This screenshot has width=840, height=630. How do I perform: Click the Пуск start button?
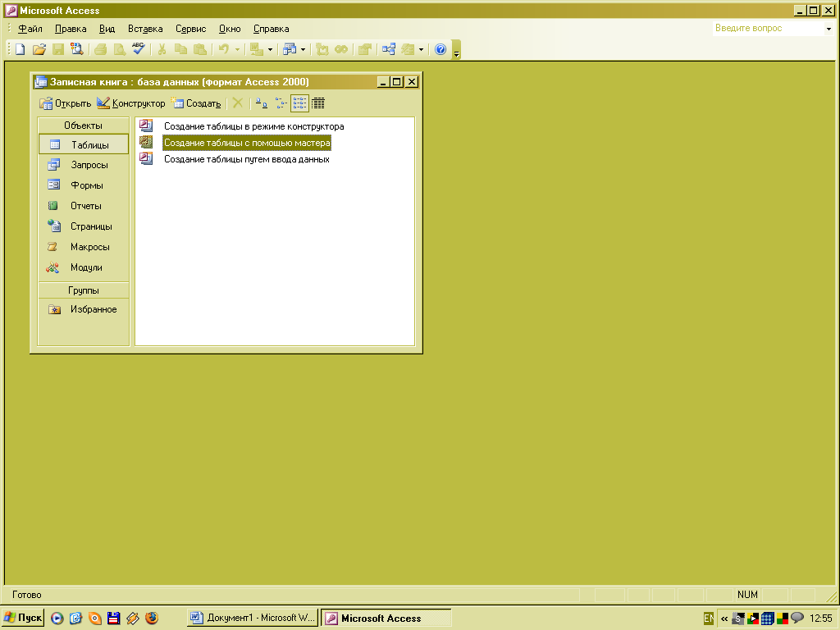[x=22, y=618]
